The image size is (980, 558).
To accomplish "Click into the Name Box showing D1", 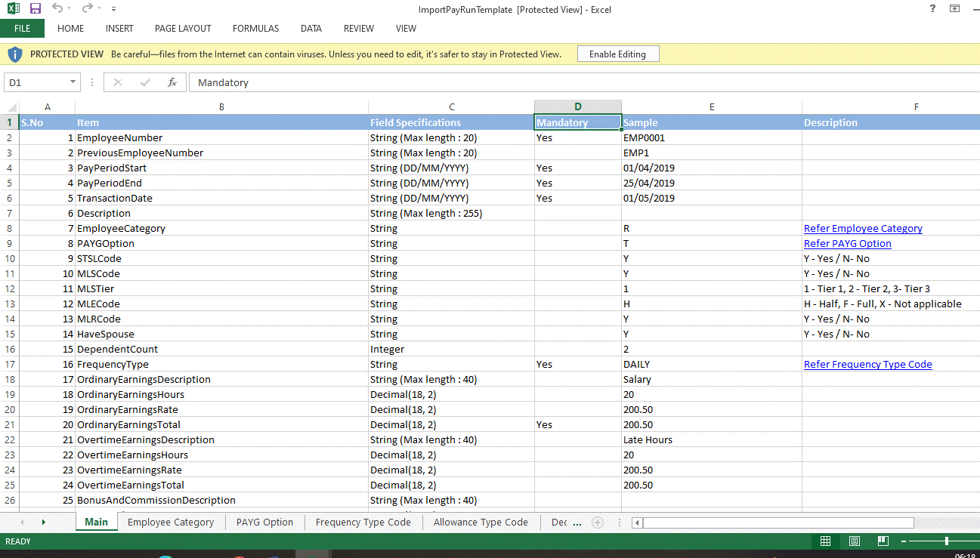I will pos(36,82).
